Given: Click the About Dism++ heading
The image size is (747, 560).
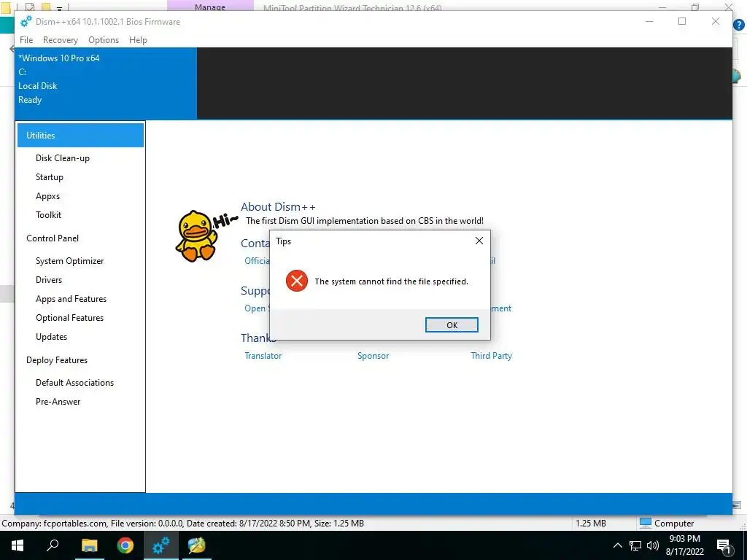Looking at the screenshot, I should pos(278,206).
